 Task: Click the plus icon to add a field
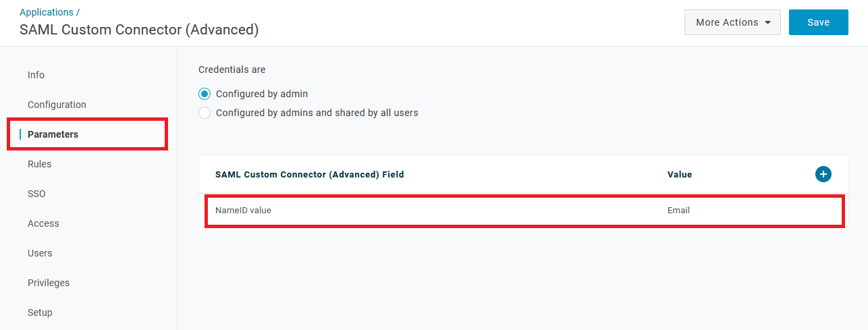coord(823,174)
